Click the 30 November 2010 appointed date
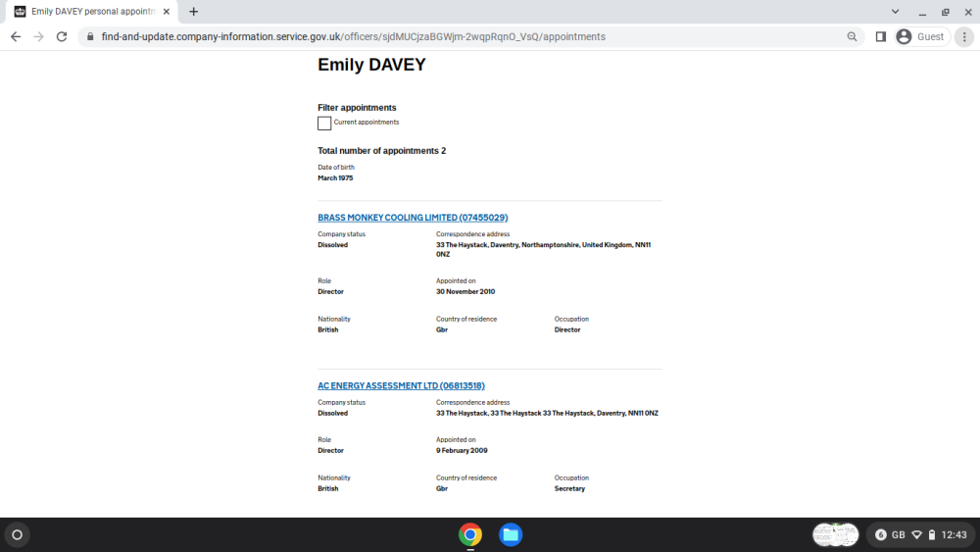This screenshot has width=980, height=552. click(x=465, y=292)
